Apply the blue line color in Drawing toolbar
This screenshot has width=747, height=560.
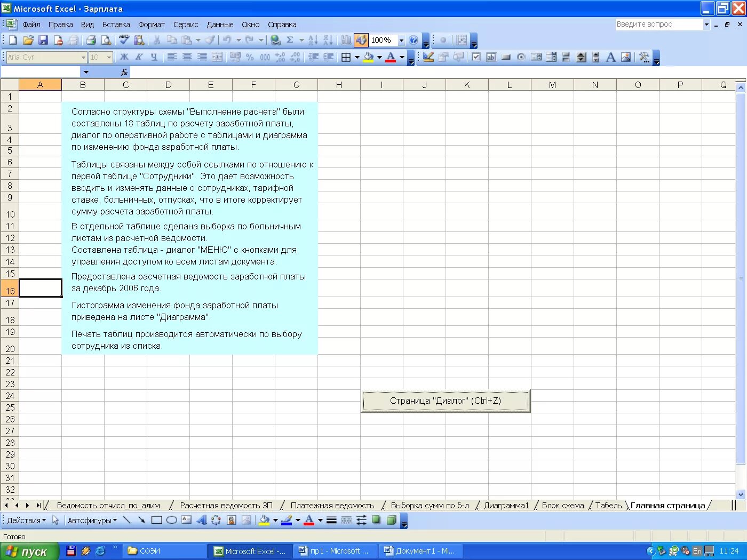pyautogui.click(x=287, y=520)
